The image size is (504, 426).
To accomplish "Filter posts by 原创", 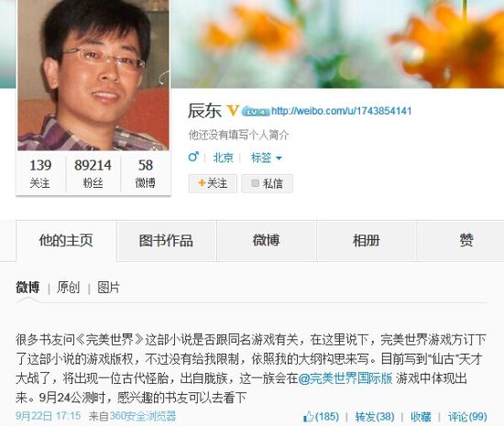I will (x=68, y=288).
